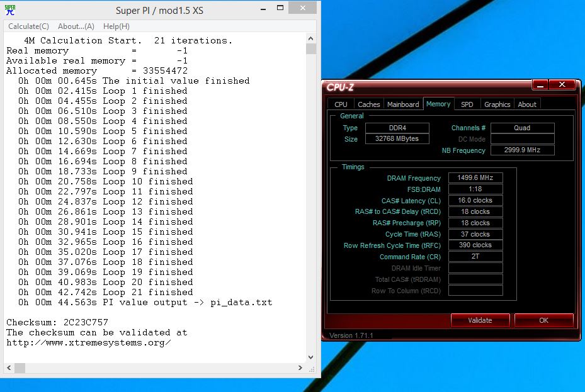This screenshot has height=392, width=585.
Task: Click the 'Available real memory' line
Action: (97, 61)
